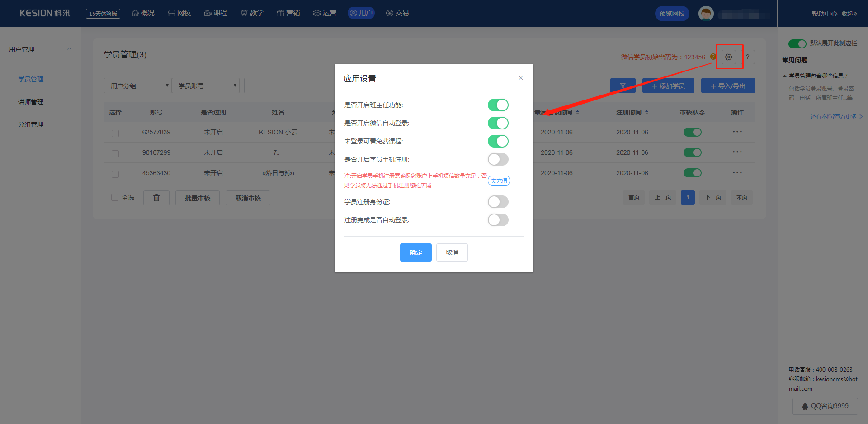Close the 应用设置 dialog
Viewport: 868px width, 424px height.
520,78
